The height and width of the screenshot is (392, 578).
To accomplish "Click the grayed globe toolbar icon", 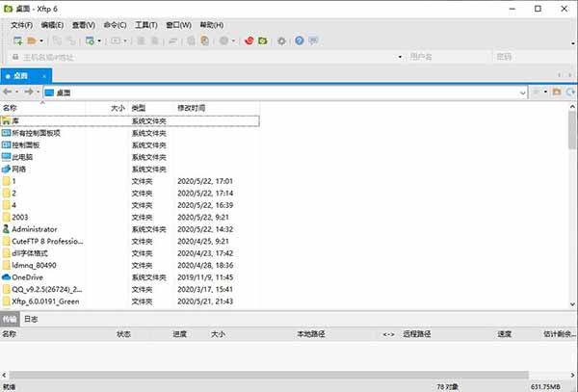I will pyautogui.click(x=223, y=40).
